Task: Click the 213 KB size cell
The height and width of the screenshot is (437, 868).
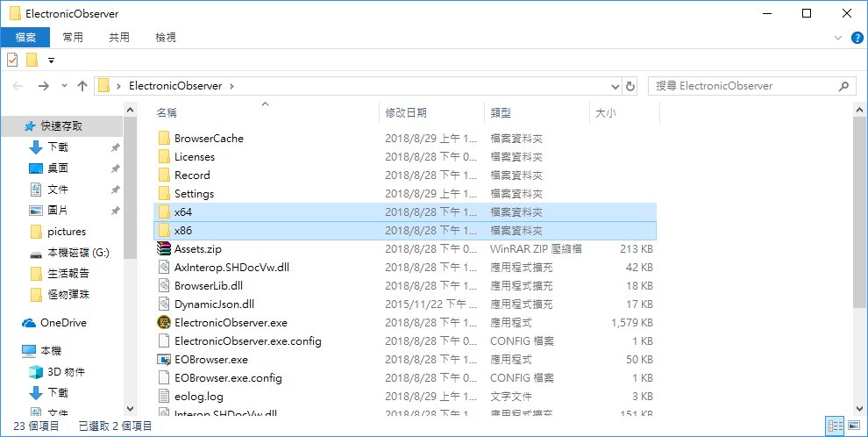Action: pos(636,248)
